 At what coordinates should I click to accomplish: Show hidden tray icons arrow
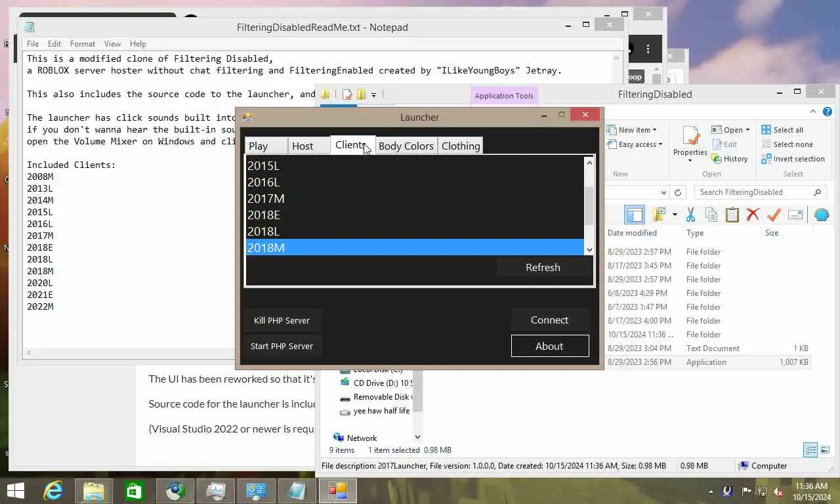[x=711, y=492]
